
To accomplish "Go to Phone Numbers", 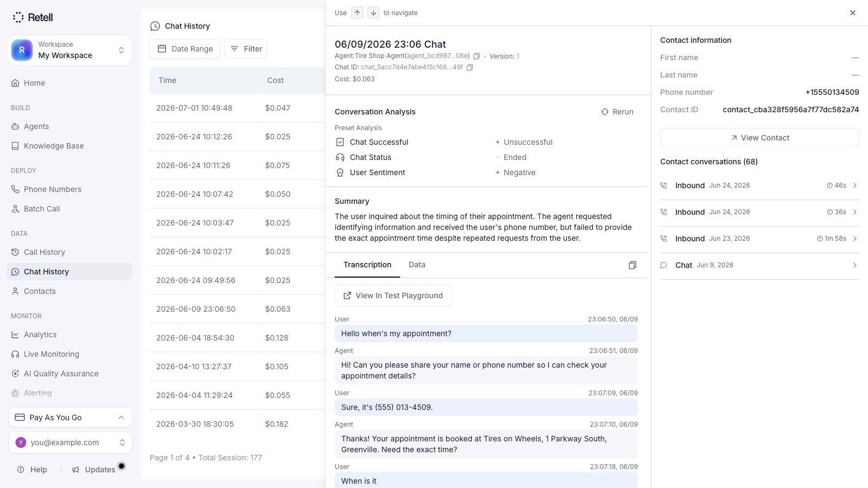I will (x=69, y=189).
